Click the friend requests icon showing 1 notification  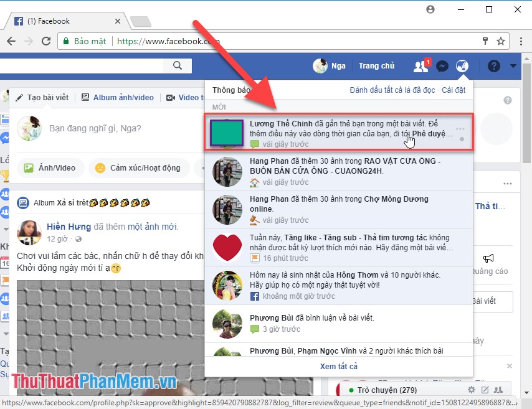tap(420, 65)
